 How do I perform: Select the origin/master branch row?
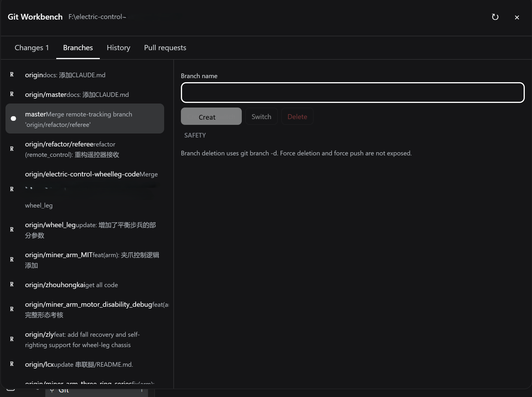85,95
